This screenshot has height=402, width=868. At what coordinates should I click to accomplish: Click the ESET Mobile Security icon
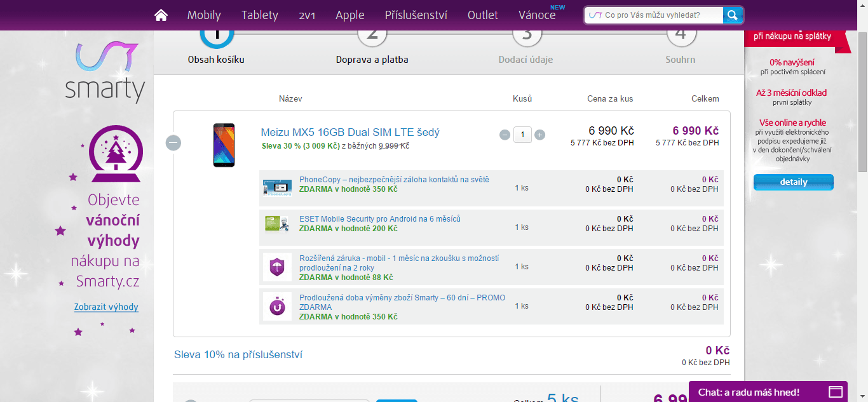tap(277, 225)
